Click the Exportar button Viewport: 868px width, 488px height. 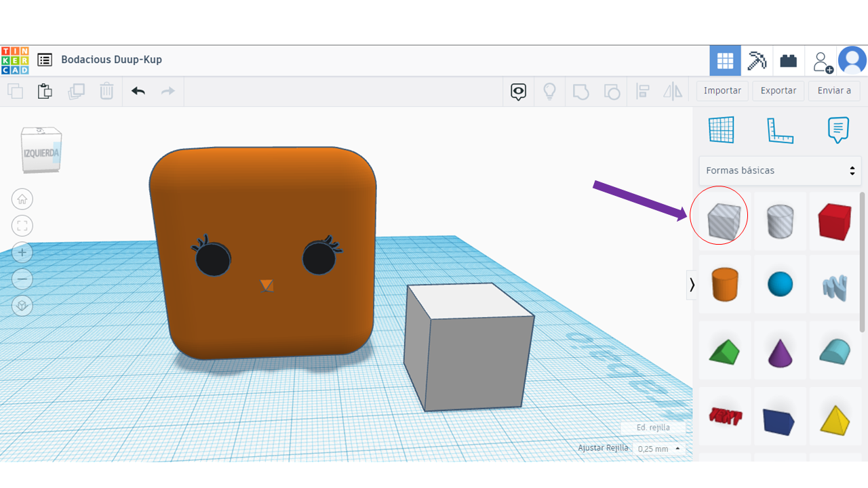point(778,91)
